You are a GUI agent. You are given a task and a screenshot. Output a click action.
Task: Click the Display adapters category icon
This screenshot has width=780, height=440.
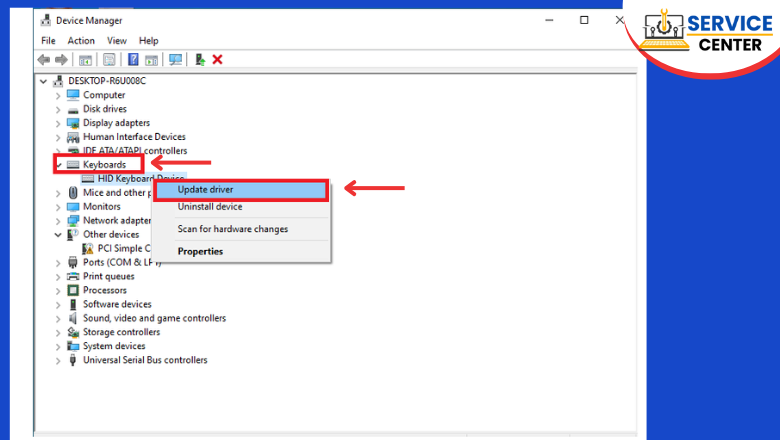click(73, 123)
